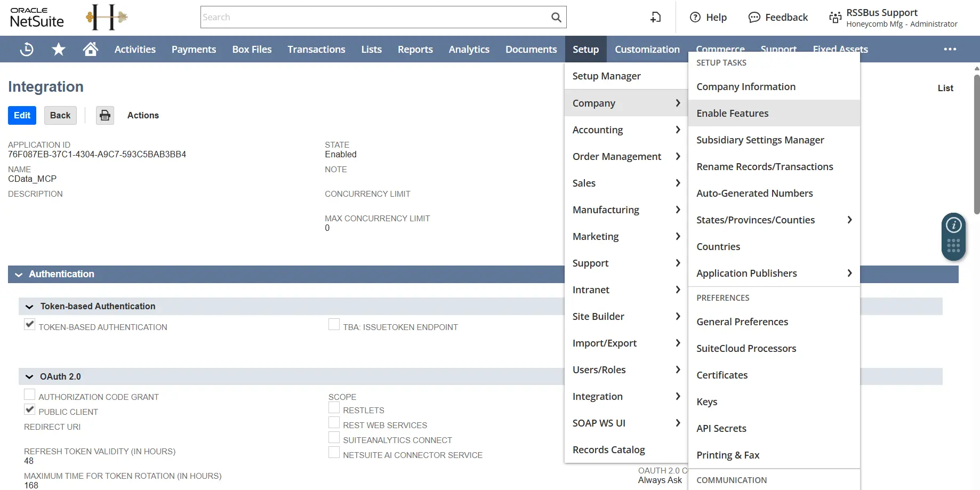Collapse the Authentication section
The width and height of the screenshot is (980, 490).
[19, 274]
